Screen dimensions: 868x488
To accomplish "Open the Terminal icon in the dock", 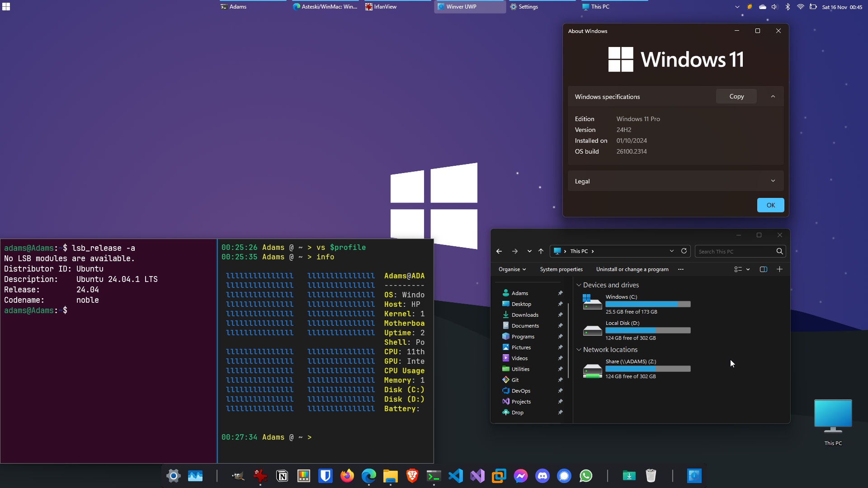I will (x=434, y=476).
